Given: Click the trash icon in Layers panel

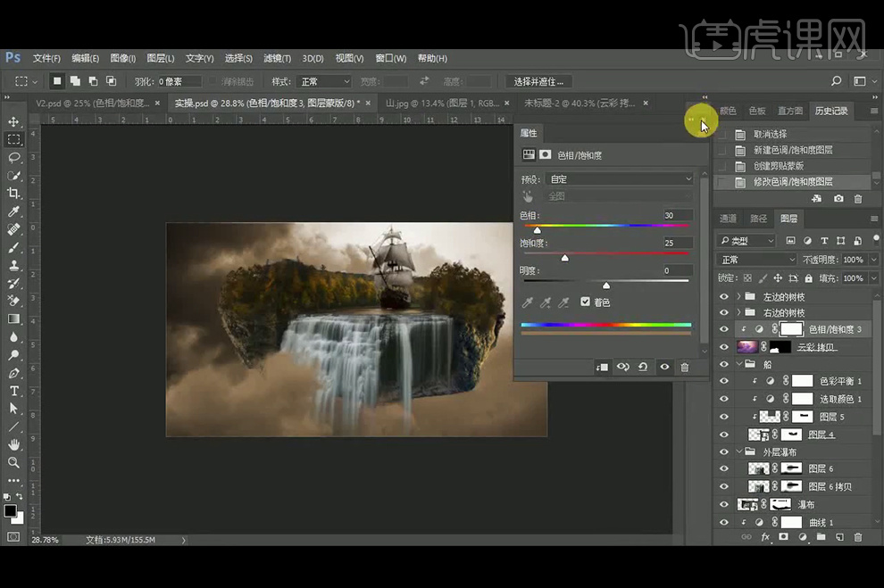Looking at the screenshot, I should click(858, 537).
